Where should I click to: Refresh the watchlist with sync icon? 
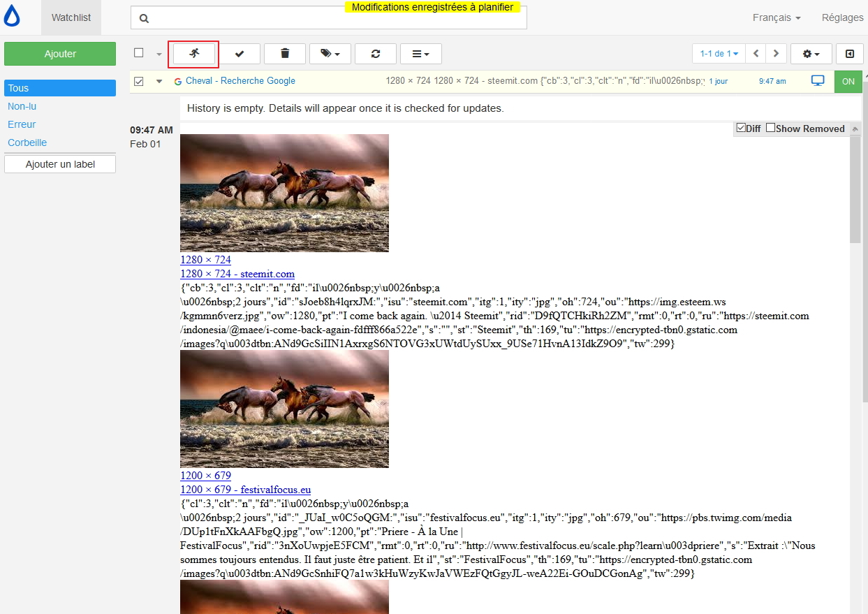click(376, 54)
